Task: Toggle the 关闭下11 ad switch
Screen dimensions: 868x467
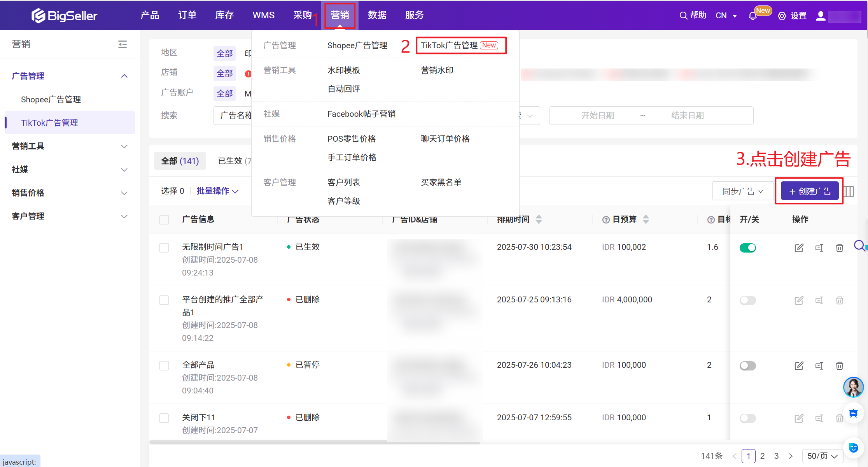Action: tap(747, 418)
